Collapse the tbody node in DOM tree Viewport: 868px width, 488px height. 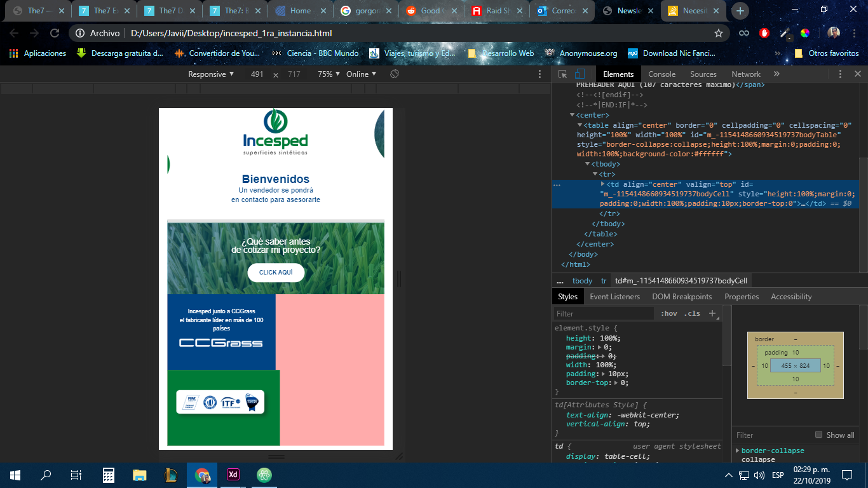[x=587, y=164]
